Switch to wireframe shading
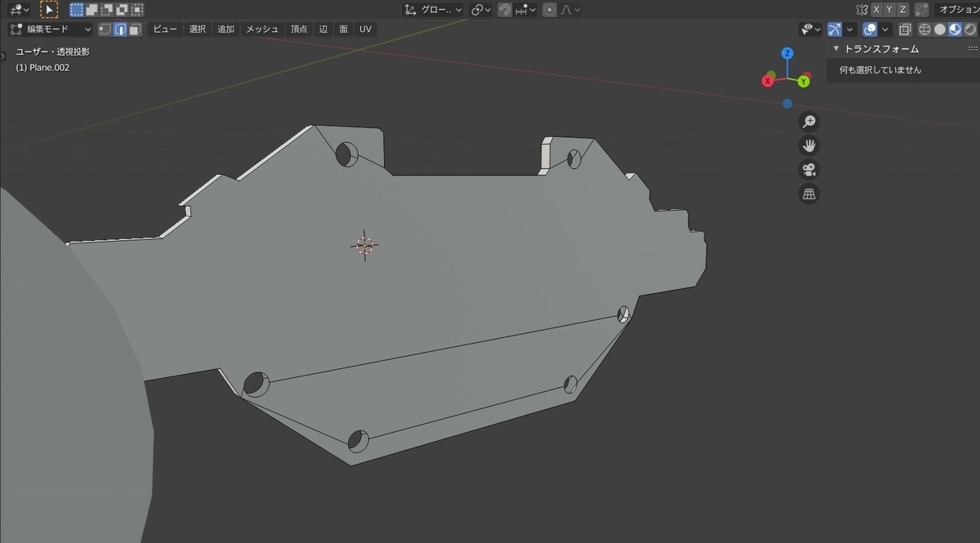This screenshot has width=980, height=543. [925, 29]
